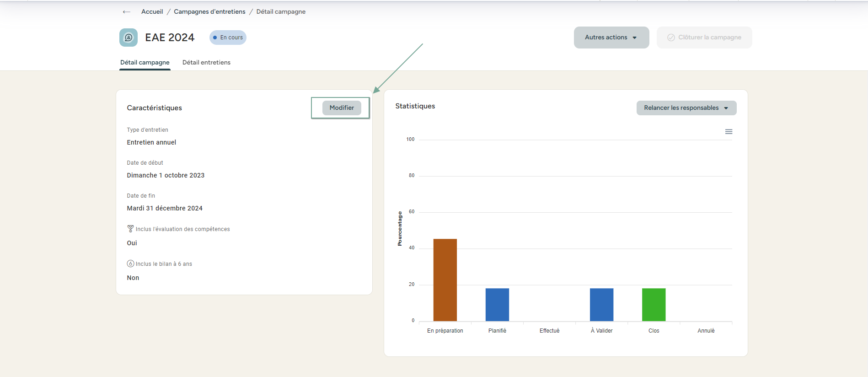Click the En cours status badge
Viewport: 868px width, 377px height.
(228, 38)
